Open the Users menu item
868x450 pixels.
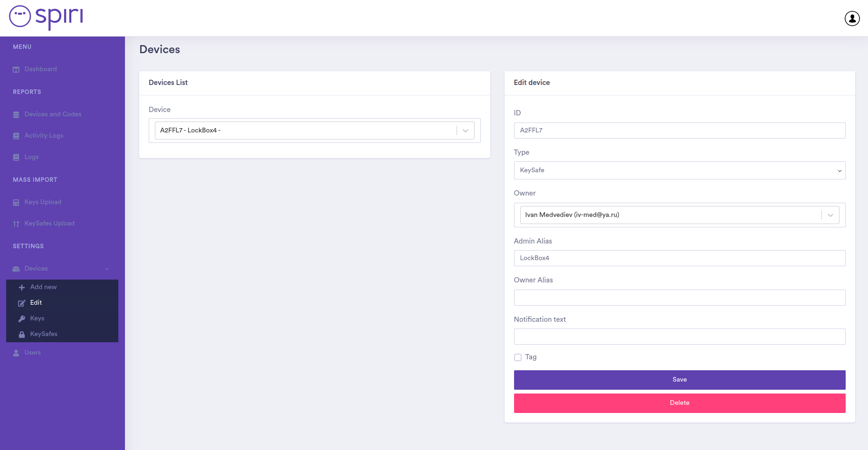pos(32,353)
